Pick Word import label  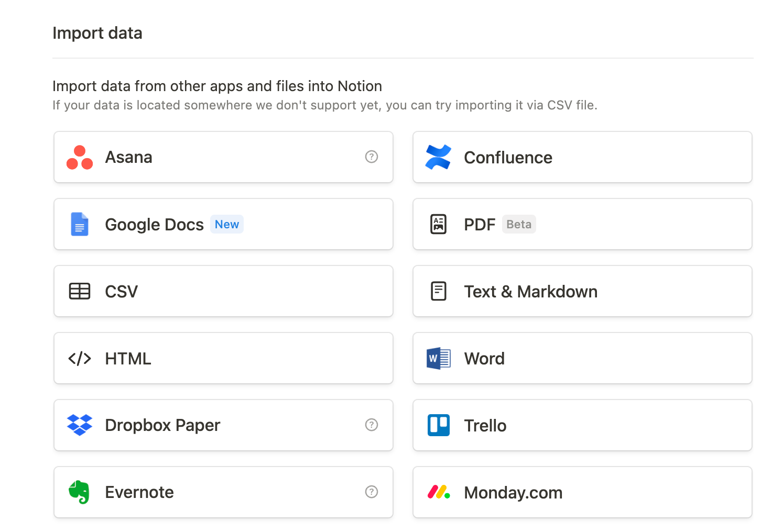click(x=484, y=359)
